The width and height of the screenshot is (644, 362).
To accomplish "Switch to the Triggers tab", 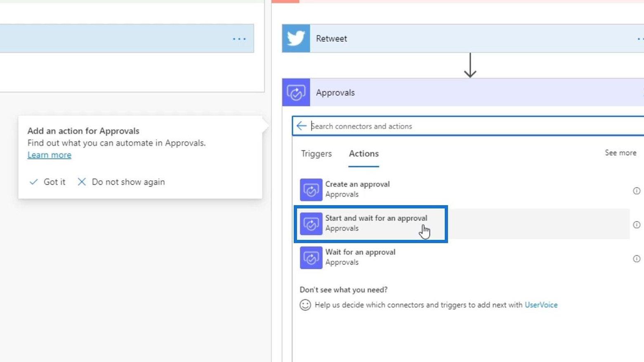I will pos(316,154).
